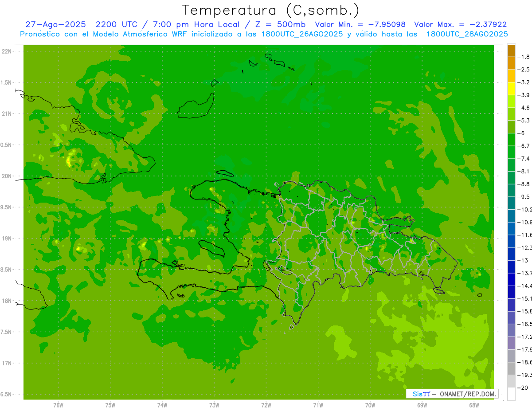Screen dimensions: 532x411
Task: Click the '17N' latitude label
Action: pos(7,363)
